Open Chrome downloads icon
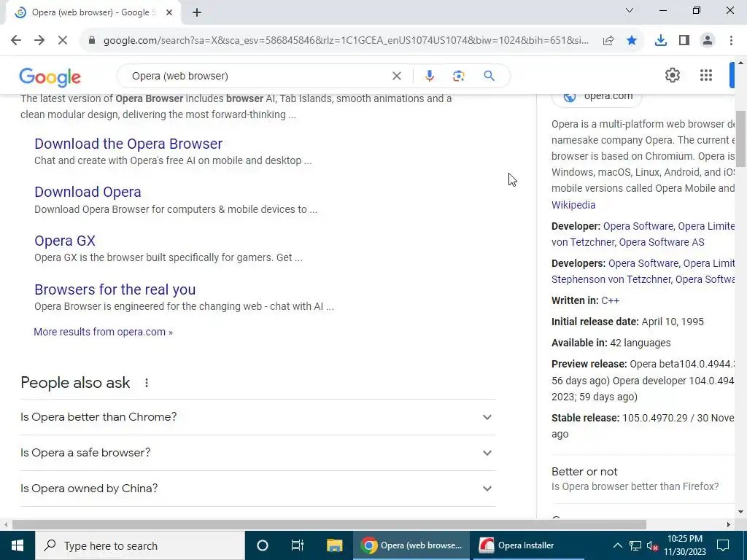747x560 pixels. (x=661, y=41)
